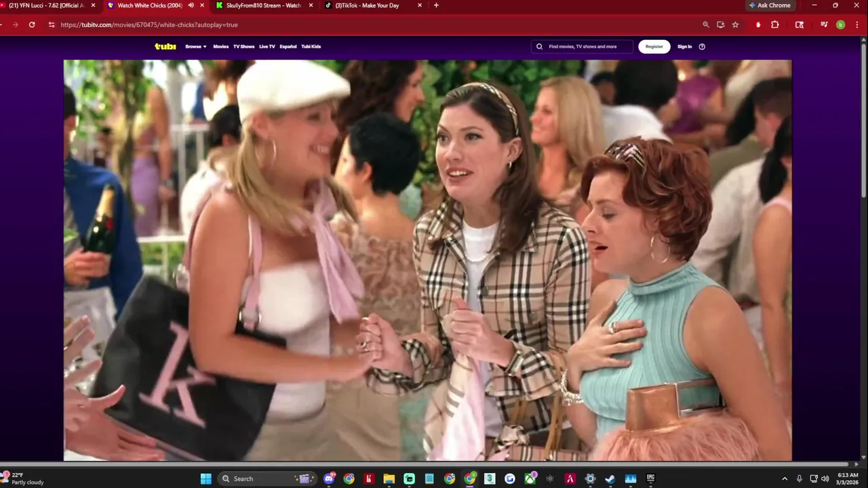This screenshot has width=868, height=488.
Task: Mute the White Chicks tab audio
Action: 191,5
